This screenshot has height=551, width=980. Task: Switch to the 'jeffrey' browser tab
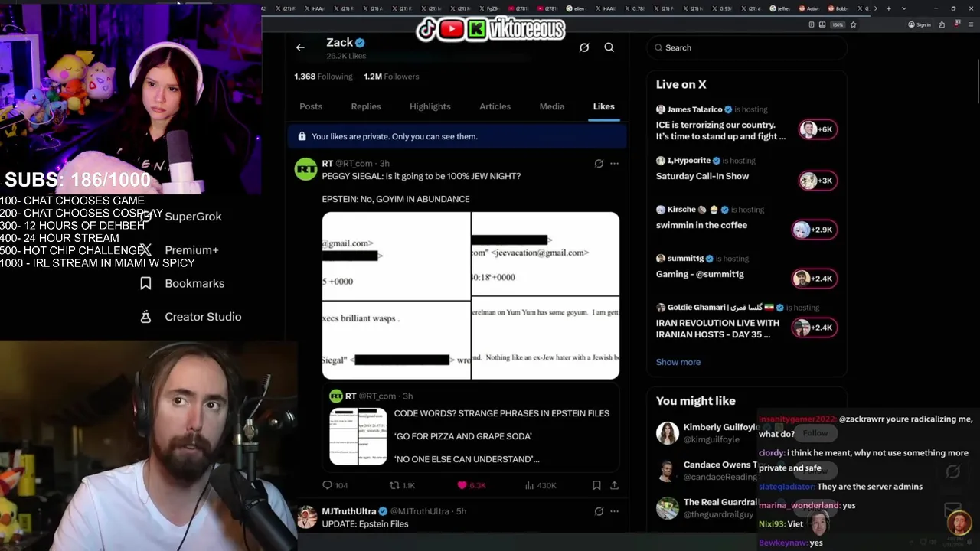coord(779,8)
